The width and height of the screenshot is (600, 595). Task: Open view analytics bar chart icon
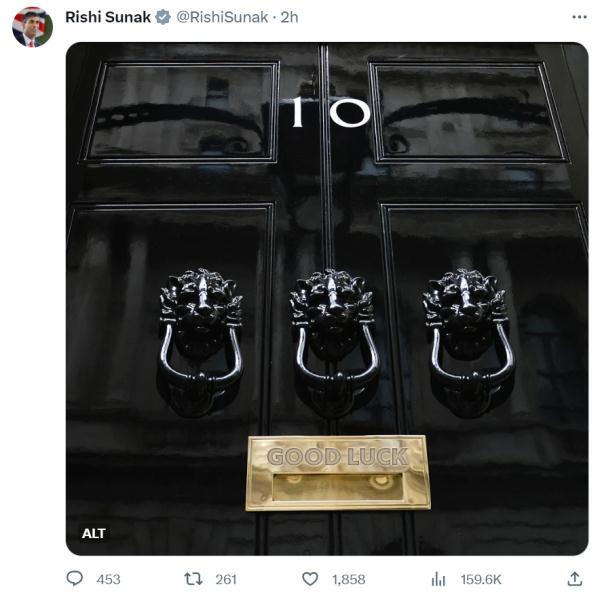click(x=438, y=578)
